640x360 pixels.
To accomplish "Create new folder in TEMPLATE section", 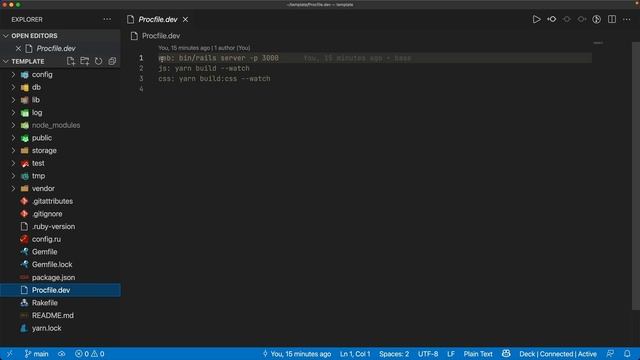I will pos(84,61).
